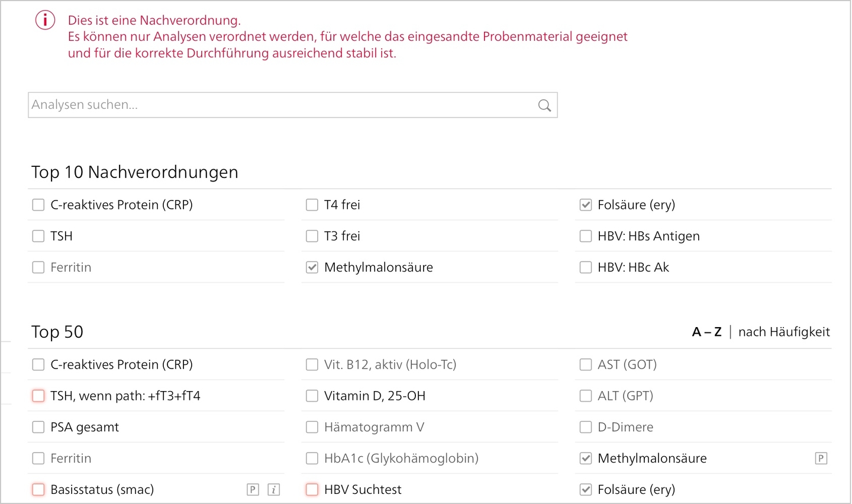Screen dimensions: 852x504
Task: Enable the T4 frei checkbox
Action: click(x=312, y=205)
